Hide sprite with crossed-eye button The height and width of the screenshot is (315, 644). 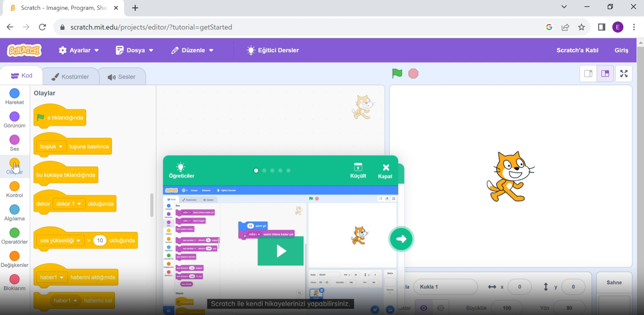pyautogui.click(x=441, y=308)
